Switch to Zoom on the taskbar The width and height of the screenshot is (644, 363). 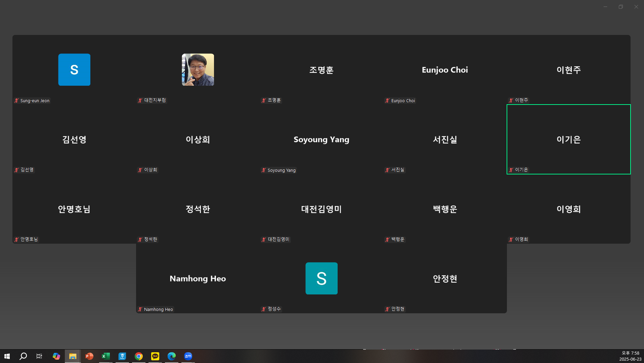pos(188,356)
